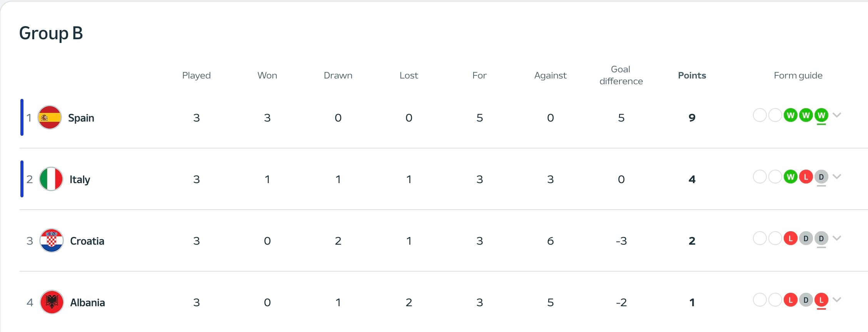Click Spain's latest win form badge
This screenshot has width=868, height=332.
point(821,115)
